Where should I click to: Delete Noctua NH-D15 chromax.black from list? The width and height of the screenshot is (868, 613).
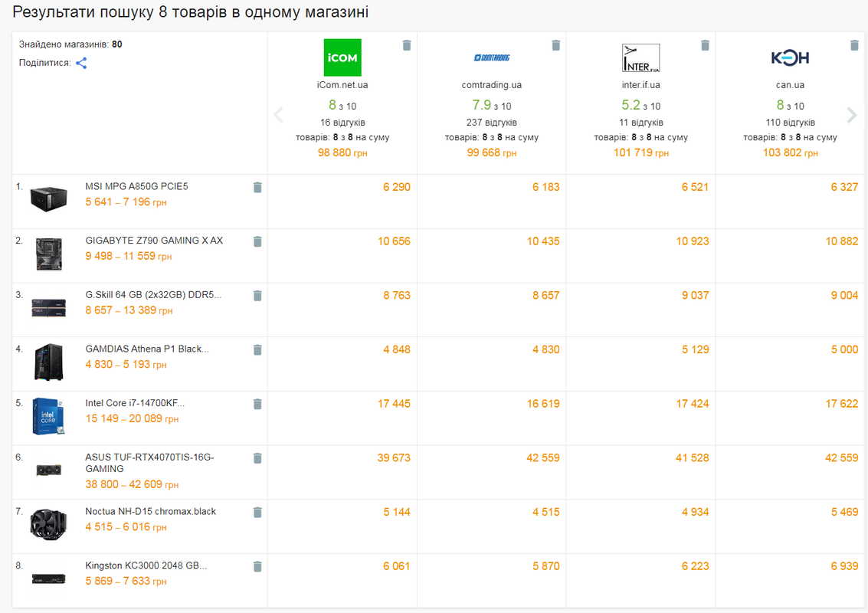pyautogui.click(x=257, y=513)
